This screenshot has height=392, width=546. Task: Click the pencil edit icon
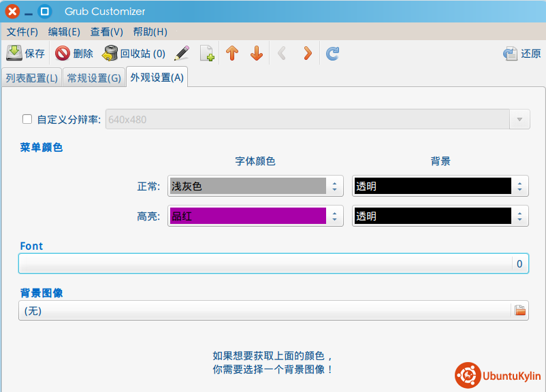(181, 53)
